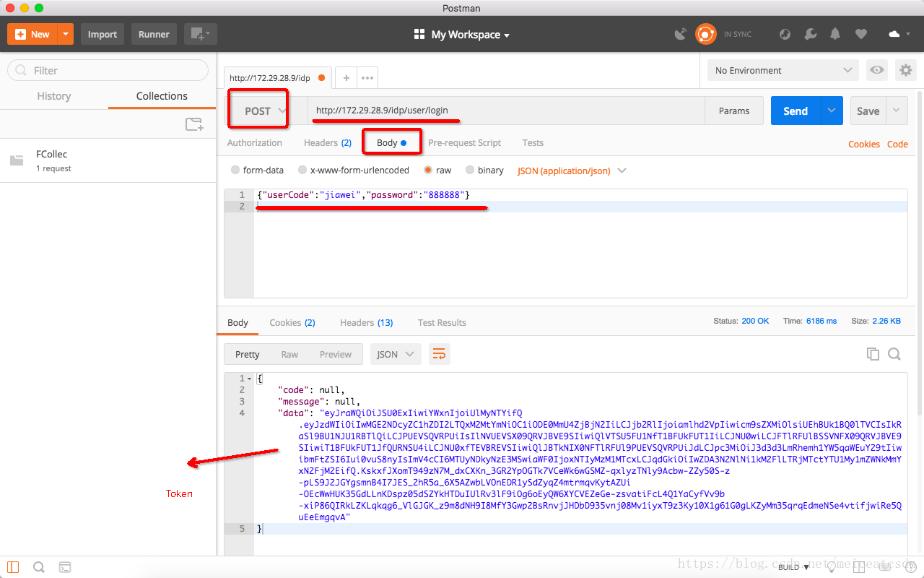This screenshot has height=578, width=924.
Task: Send the request
Action: click(x=796, y=111)
